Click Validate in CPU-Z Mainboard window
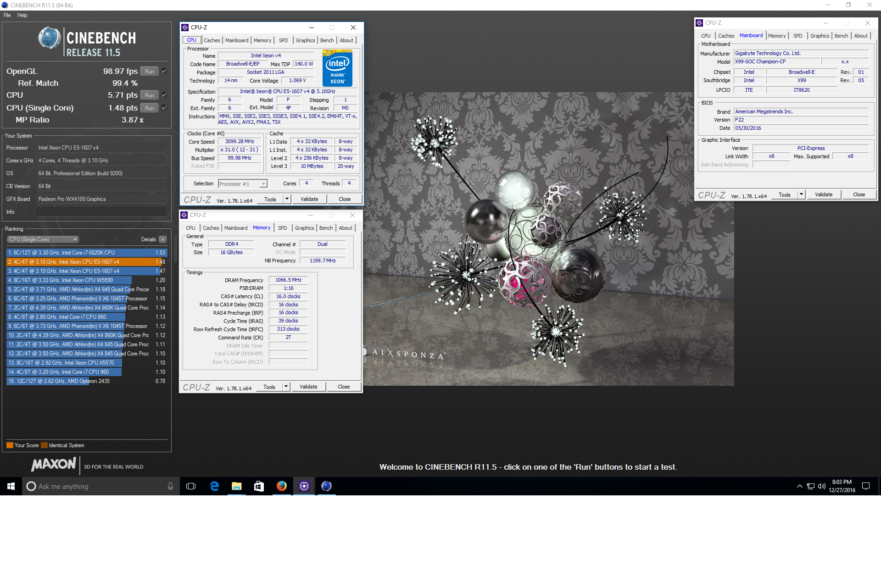Screen dimensions: 881x588 [x=824, y=194]
